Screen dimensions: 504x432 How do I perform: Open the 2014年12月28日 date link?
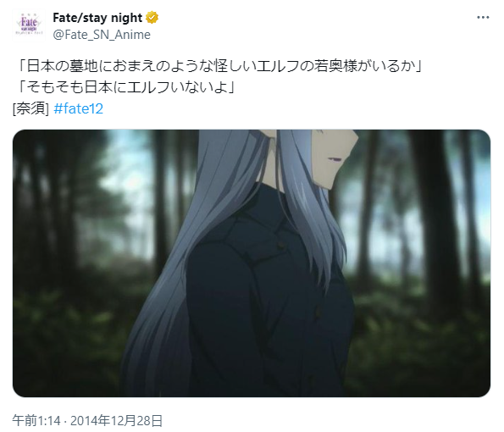click(x=116, y=420)
